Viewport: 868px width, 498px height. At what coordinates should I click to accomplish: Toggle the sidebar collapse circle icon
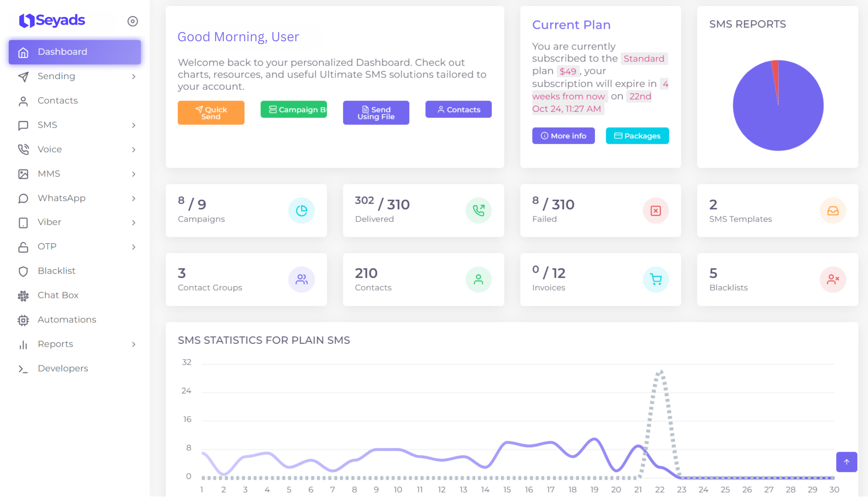(x=133, y=21)
